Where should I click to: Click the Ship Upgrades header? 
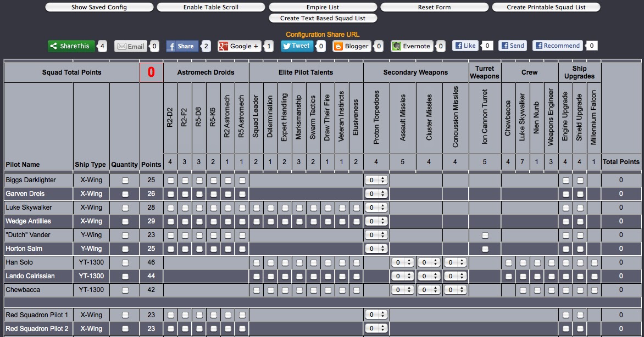[580, 72]
